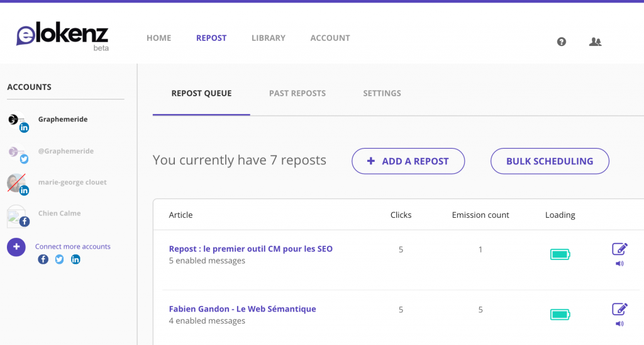Switch to the Past Reposts tab
The image size is (644, 345).
297,93
